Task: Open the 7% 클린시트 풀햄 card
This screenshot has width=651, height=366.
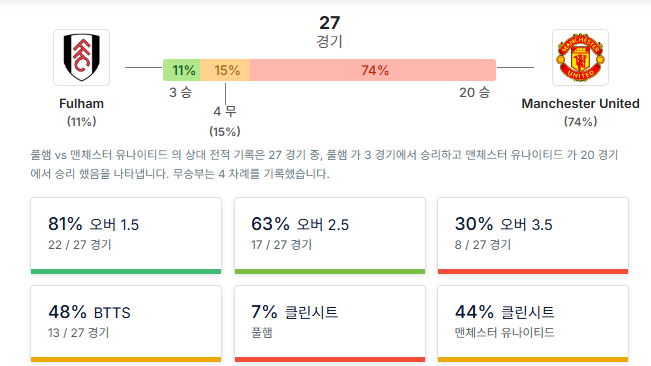Action: pyautogui.click(x=330, y=324)
